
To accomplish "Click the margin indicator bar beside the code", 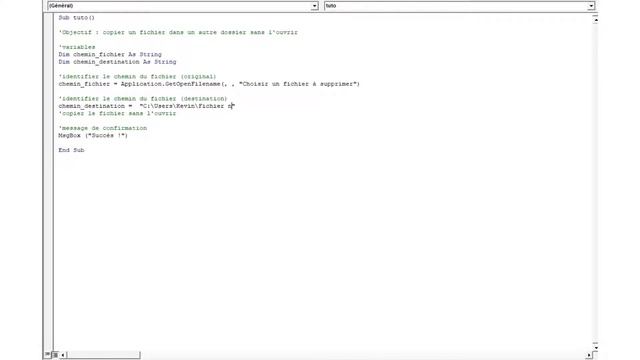I will point(49,182).
